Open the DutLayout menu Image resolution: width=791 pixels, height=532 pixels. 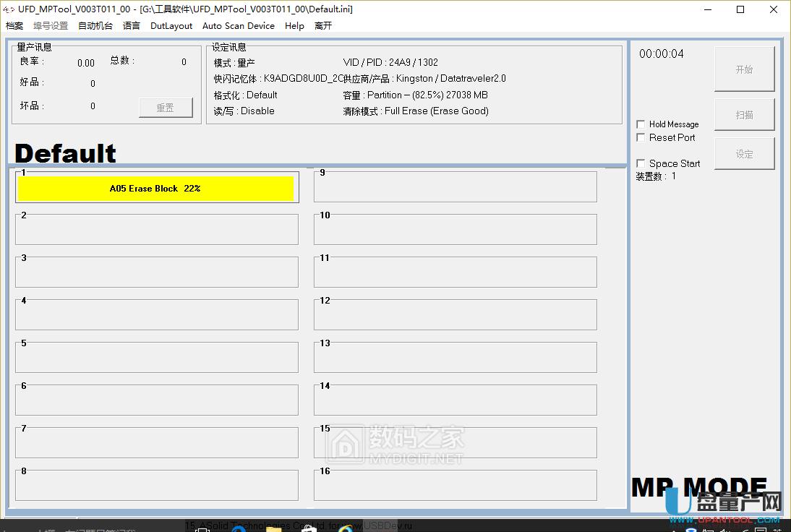pyautogui.click(x=171, y=25)
